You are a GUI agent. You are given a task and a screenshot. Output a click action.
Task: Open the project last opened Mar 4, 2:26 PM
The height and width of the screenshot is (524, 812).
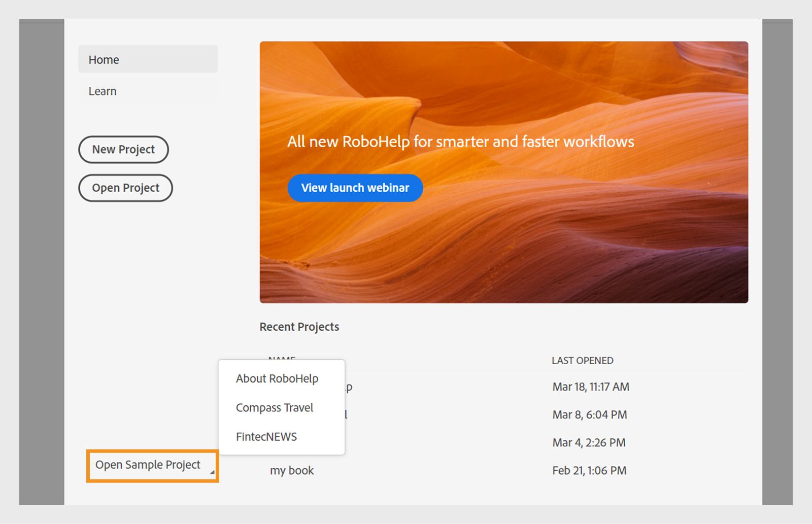589,443
